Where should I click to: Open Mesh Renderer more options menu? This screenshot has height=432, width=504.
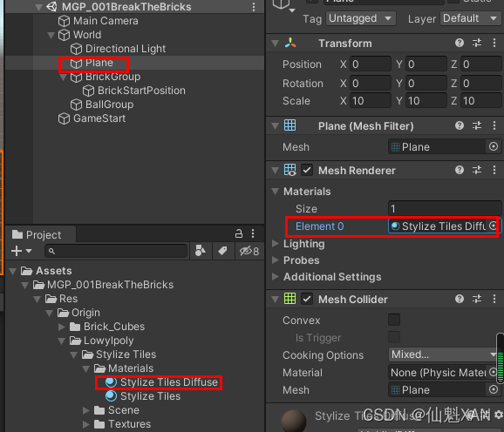(494, 170)
